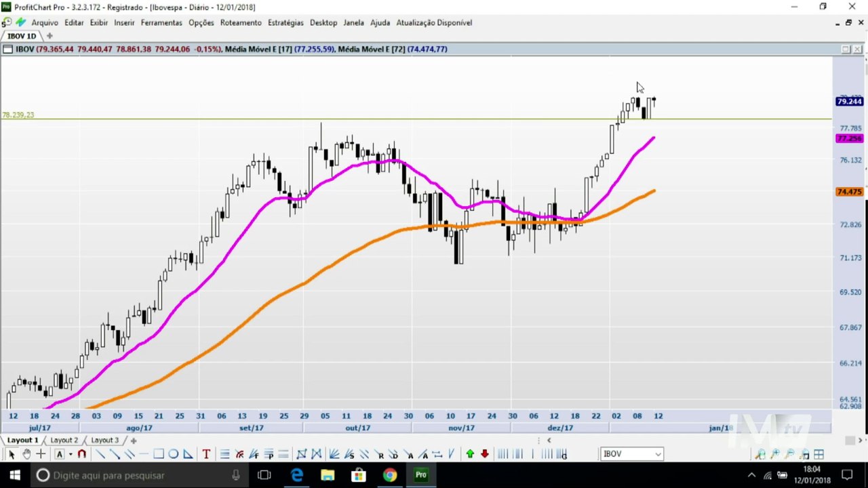
Task: Click the green-blue lightning icon in menu bar
Action: (x=21, y=22)
